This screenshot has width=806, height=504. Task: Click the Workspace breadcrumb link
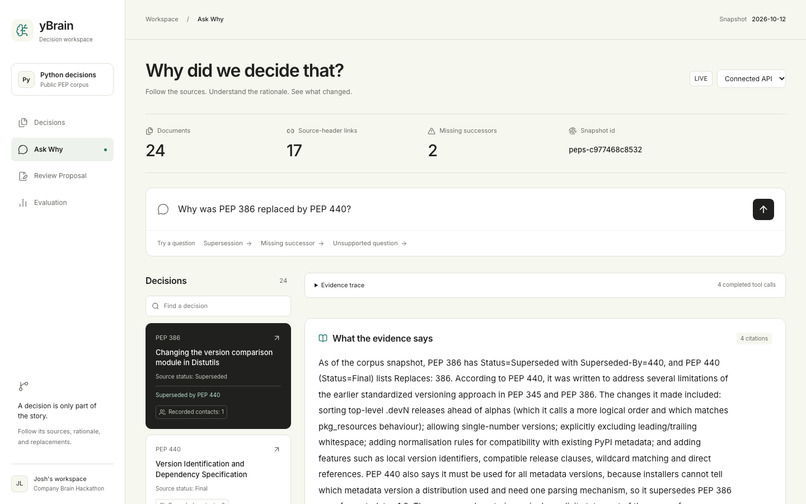[x=161, y=19]
